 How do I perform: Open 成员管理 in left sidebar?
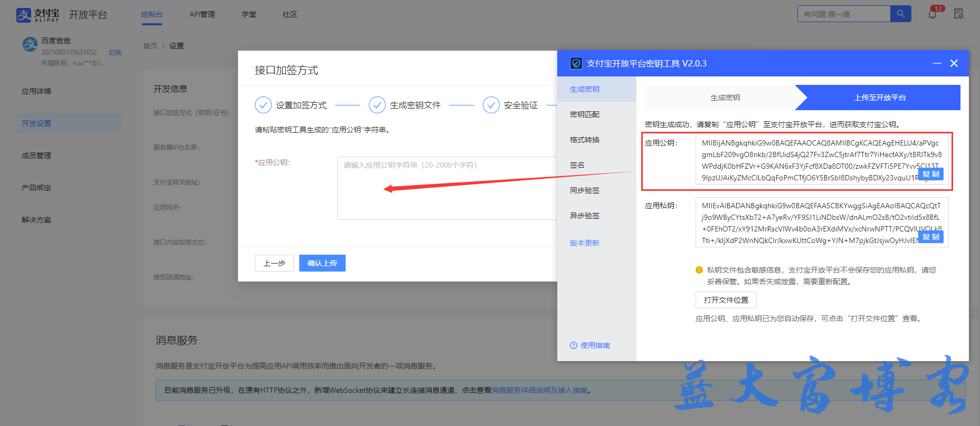[x=36, y=156]
